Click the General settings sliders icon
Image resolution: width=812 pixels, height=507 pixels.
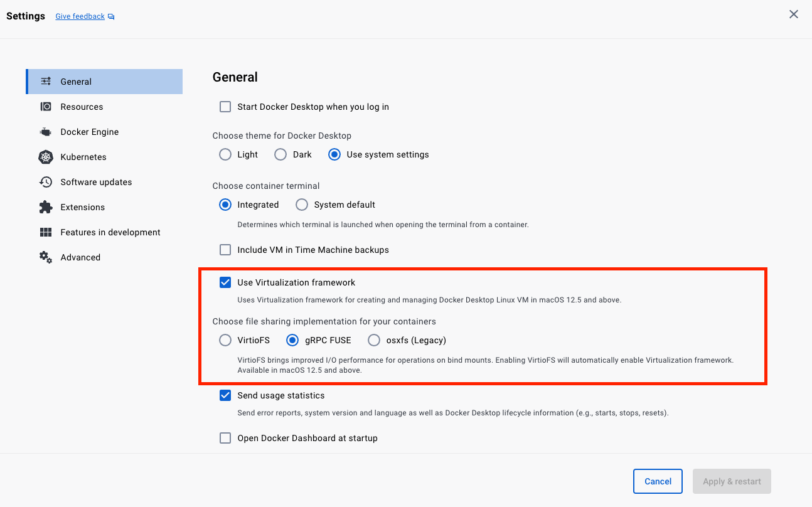pyautogui.click(x=45, y=81)
